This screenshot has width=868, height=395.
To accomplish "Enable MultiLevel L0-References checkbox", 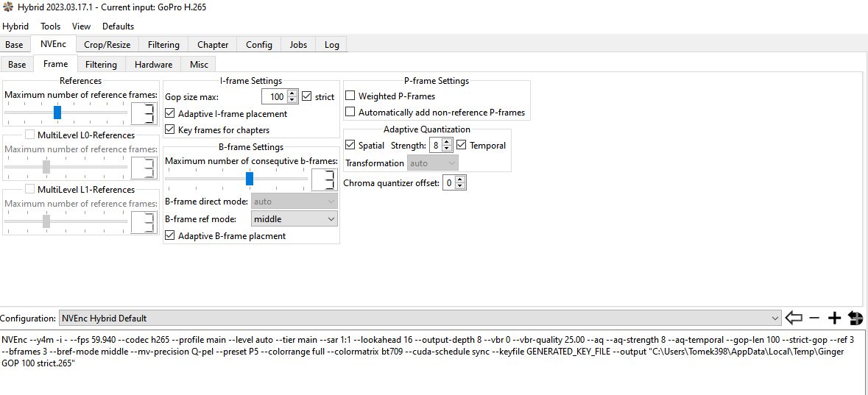I will point(30,135).
